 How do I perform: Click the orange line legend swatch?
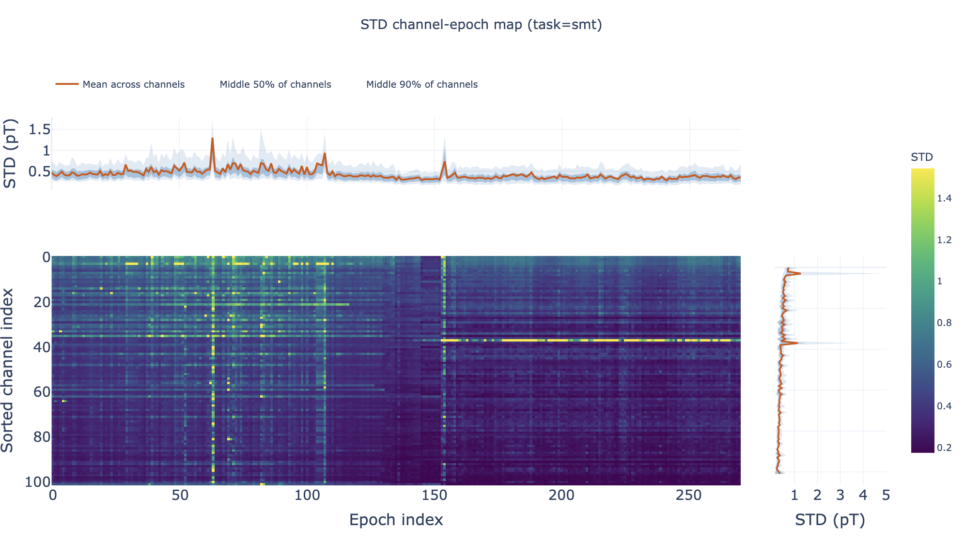(67, 84)
